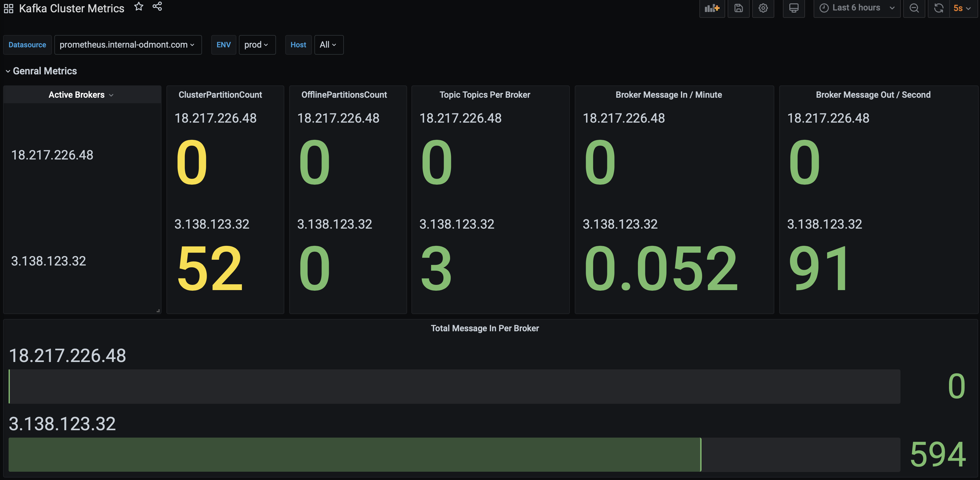
Task: Open the prometheus datasource dropdown
Action: click(127, 45)
